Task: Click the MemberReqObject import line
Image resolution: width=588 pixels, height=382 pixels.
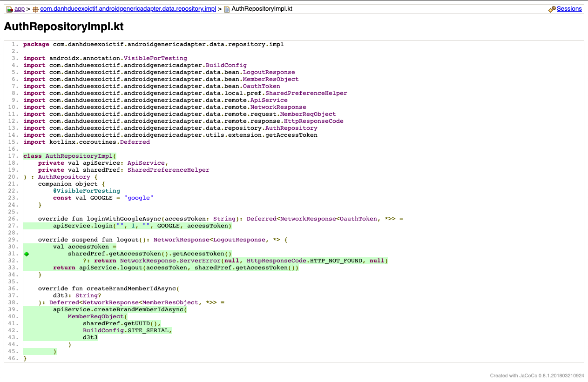Action: 180,114
